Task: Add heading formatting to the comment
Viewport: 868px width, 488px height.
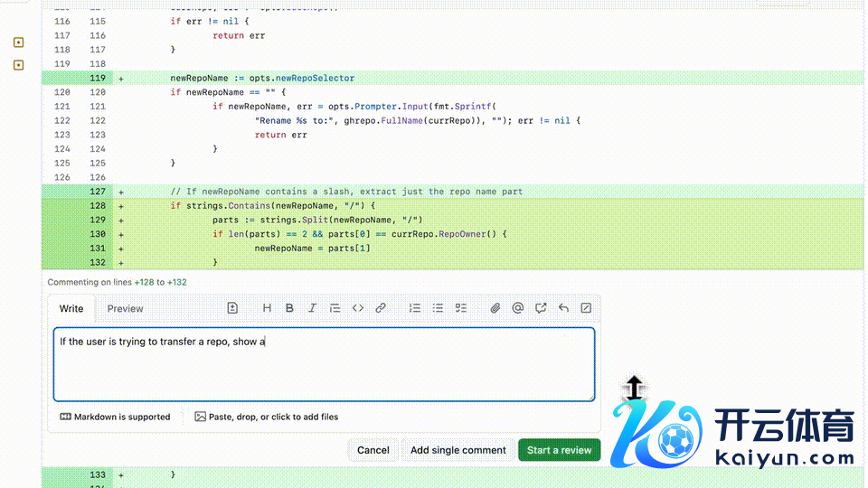Action: (x=267, y=308)
